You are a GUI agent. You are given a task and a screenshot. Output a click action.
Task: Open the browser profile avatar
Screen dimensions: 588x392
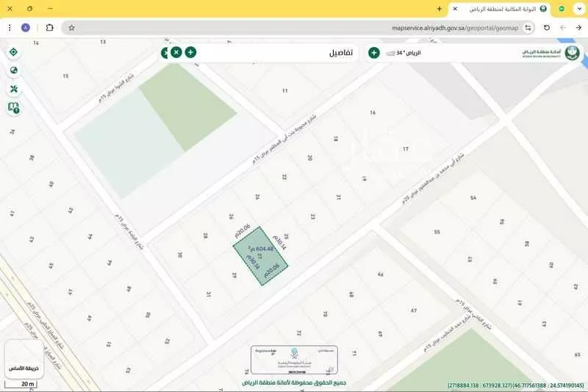point(26,28)
